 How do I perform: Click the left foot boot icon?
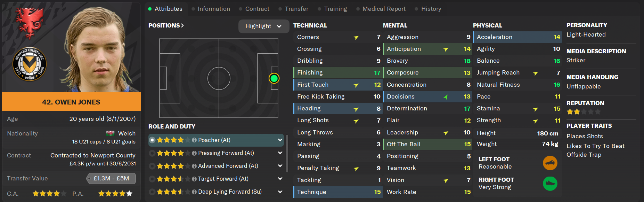[x=550, y=163]
